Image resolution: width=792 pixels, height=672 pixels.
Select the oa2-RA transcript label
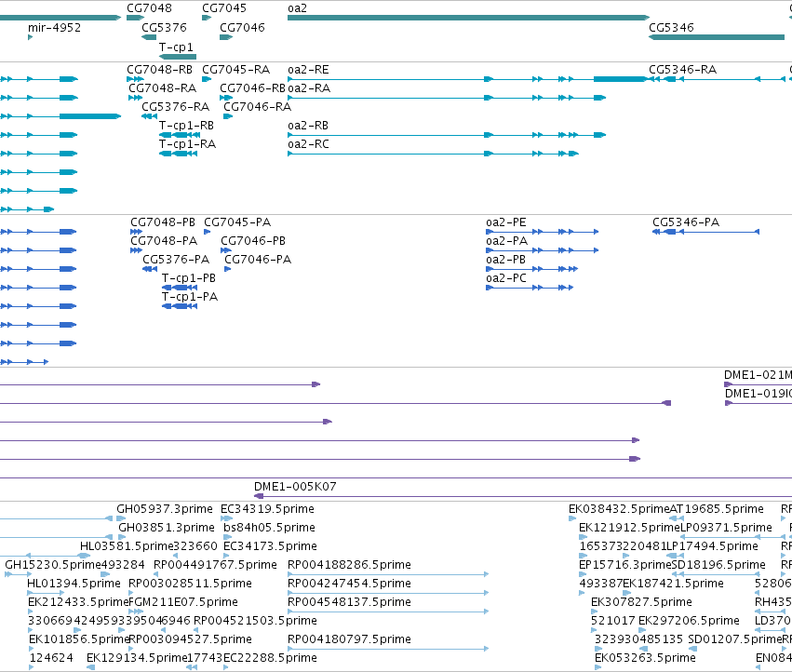click(x=309, y=87)
